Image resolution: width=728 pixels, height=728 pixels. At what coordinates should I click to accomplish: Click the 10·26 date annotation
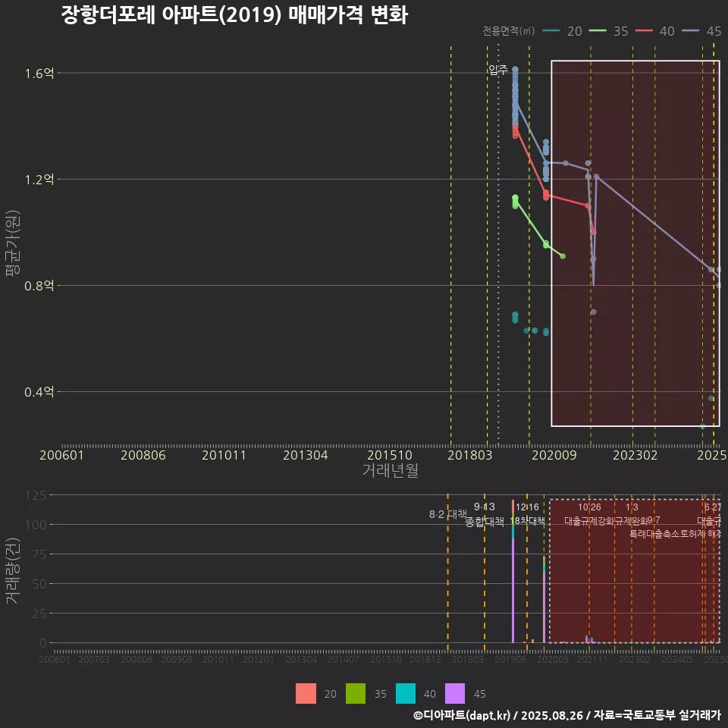589,507
